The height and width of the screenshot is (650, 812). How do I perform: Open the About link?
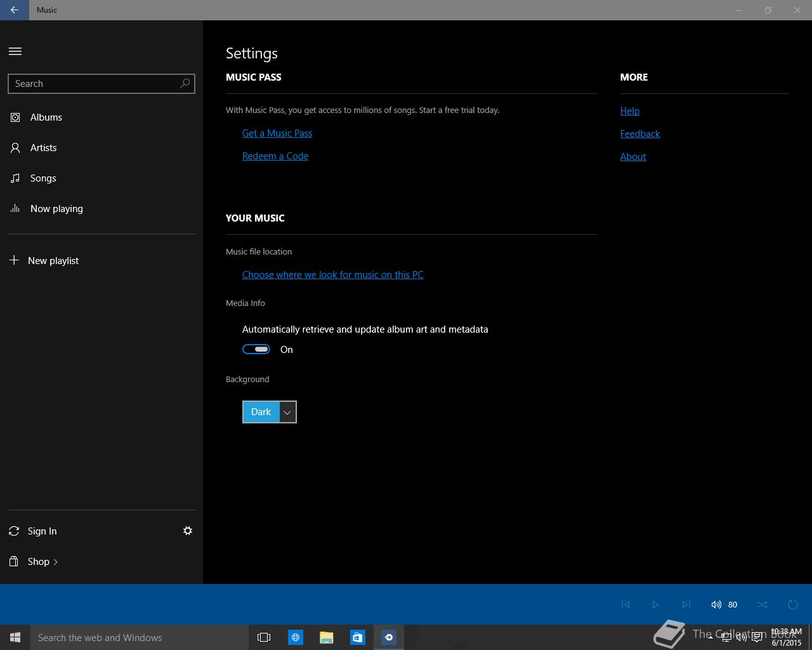pos(633,157)
